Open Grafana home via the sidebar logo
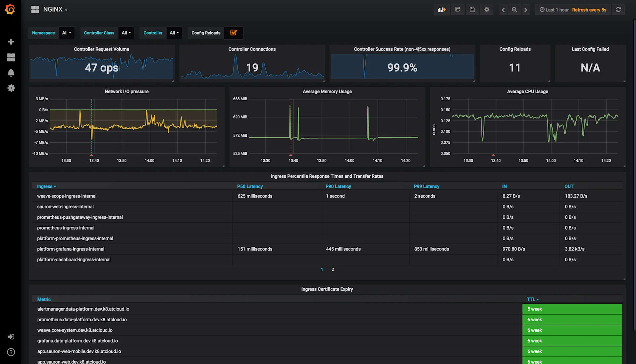The height and width of the screenshot is (364, 636). [x=11, y=9]
